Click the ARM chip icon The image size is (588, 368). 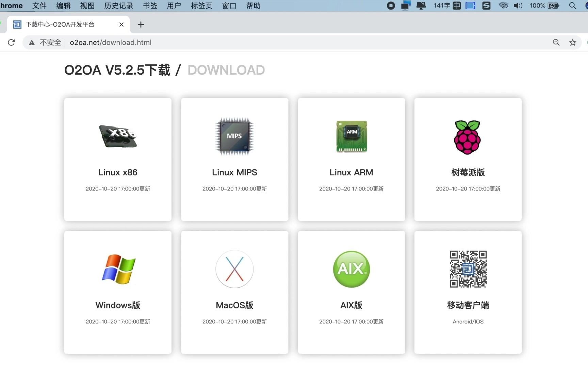(352, 136)
